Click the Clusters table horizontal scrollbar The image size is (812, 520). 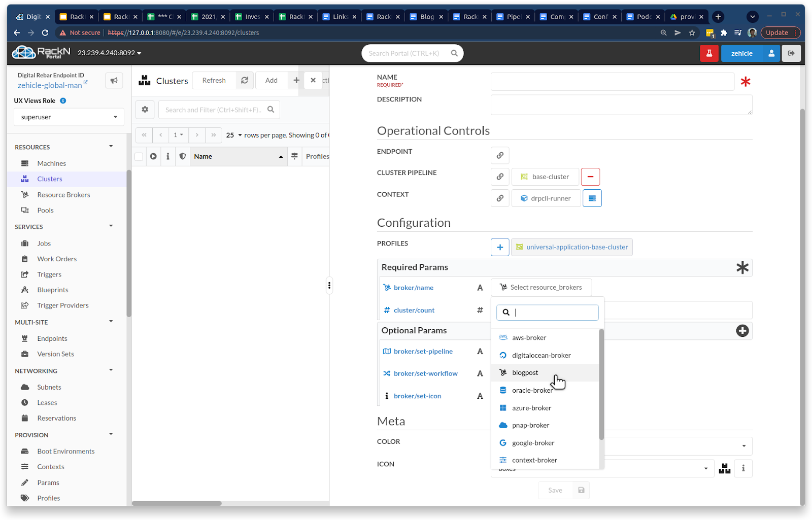pos(177,503)
